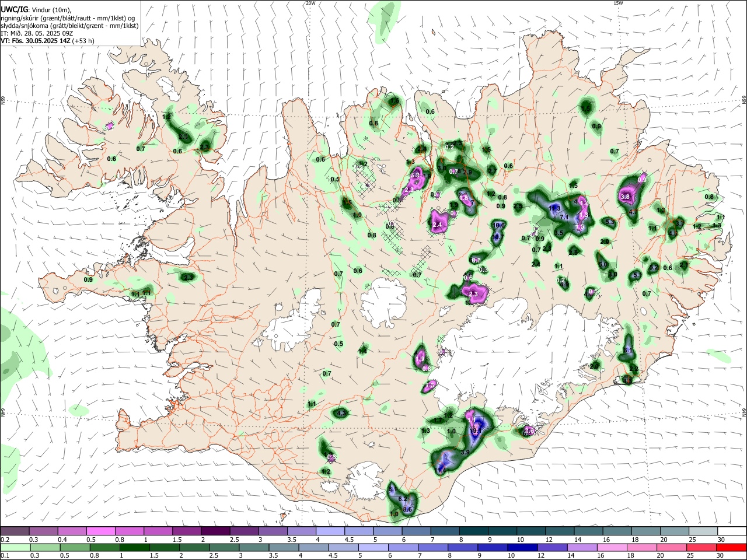Click the 3.8 snowfall value in the northeast
747x560 pixels.
click(x=625, y=197)
